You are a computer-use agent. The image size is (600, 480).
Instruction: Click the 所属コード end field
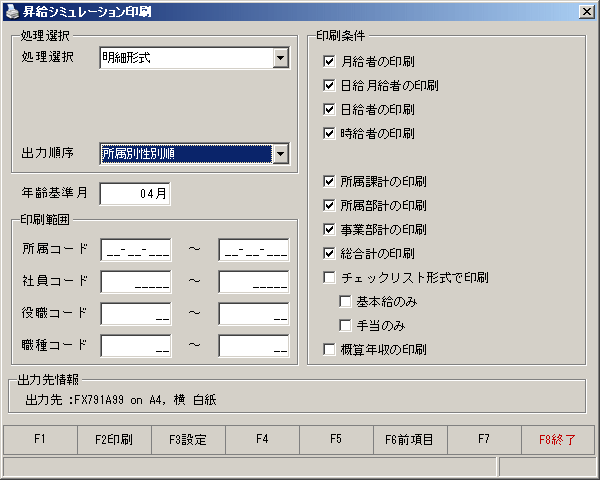pyautogui.click(x=254, y=250)
